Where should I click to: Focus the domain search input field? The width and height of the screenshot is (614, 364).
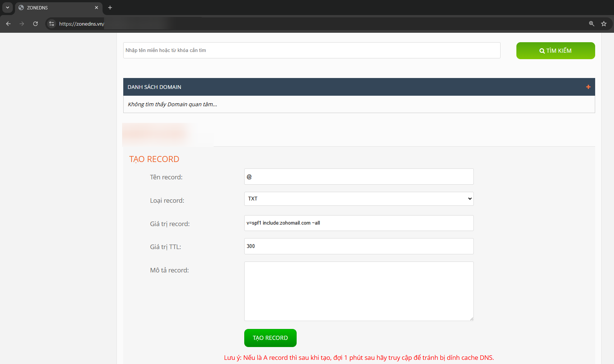point(311,50)
